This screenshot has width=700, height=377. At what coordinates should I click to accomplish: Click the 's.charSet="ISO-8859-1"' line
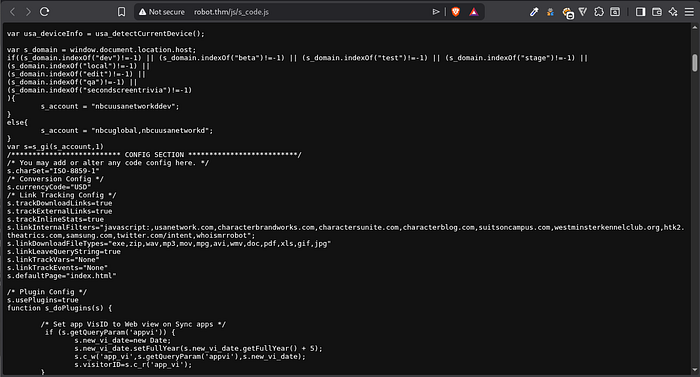53,171
